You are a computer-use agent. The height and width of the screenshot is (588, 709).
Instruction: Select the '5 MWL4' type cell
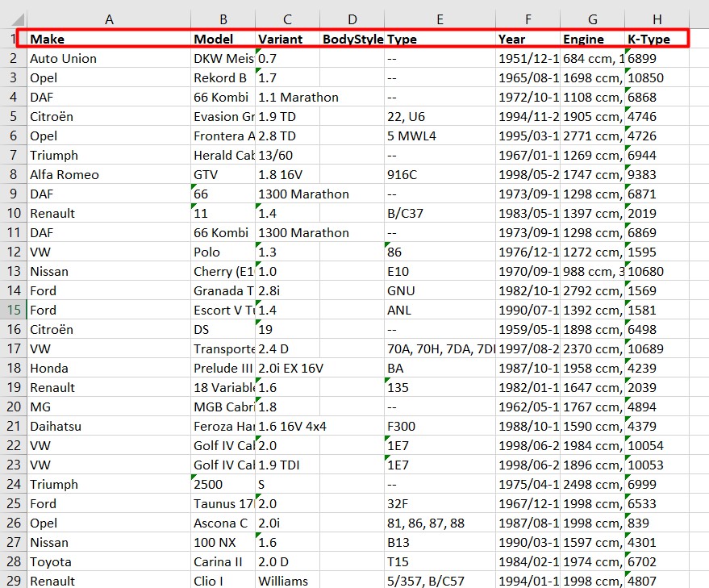pos(440,136)
